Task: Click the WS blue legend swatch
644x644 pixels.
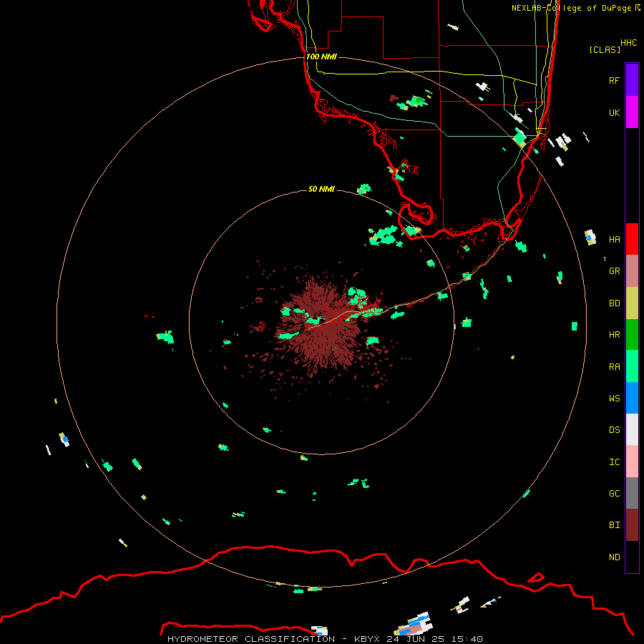Action: 632,398
